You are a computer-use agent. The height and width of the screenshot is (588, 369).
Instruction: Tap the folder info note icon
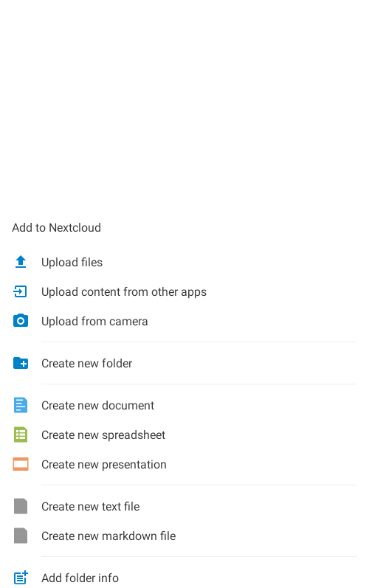tap(21, 578)
